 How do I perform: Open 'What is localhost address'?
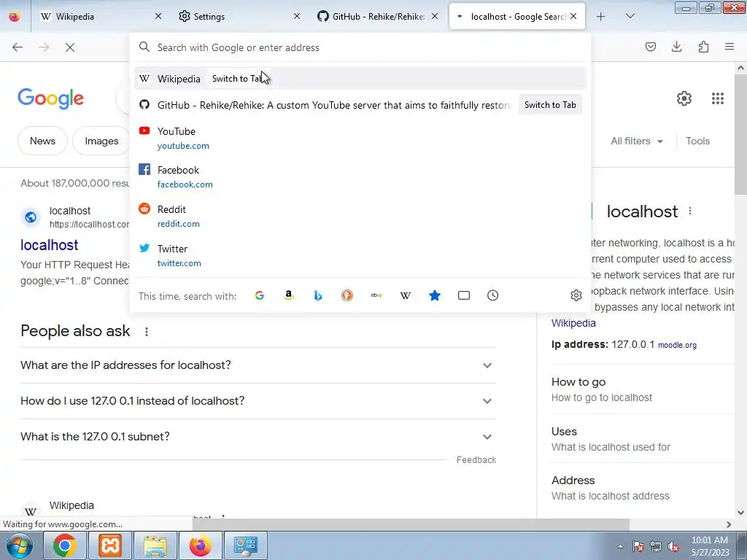[611, 496]
